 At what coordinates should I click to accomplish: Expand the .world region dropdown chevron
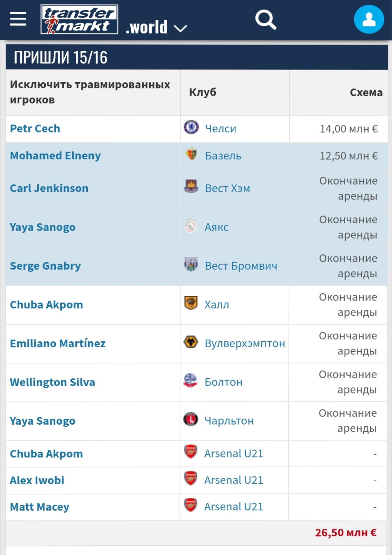[180, 28]
